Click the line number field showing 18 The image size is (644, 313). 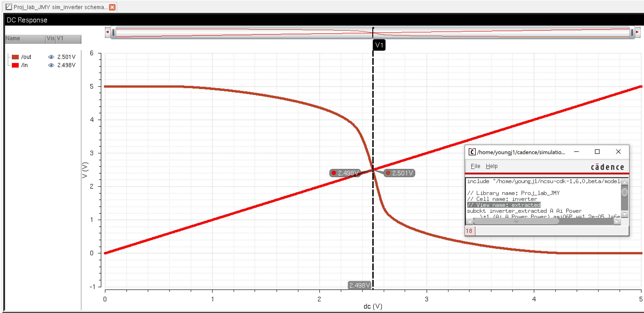tap(469, 231)
